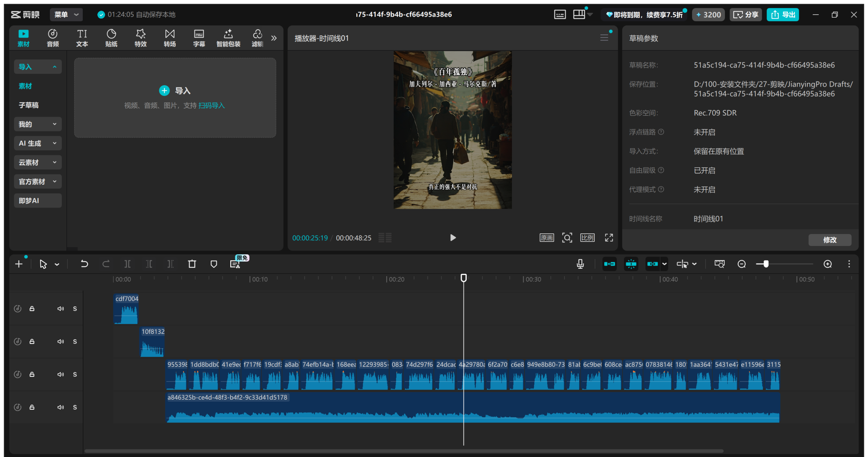Click the microphone record voiceover icon
The height and width of the screenshot is (457, 868).
(x=580, y=264)
